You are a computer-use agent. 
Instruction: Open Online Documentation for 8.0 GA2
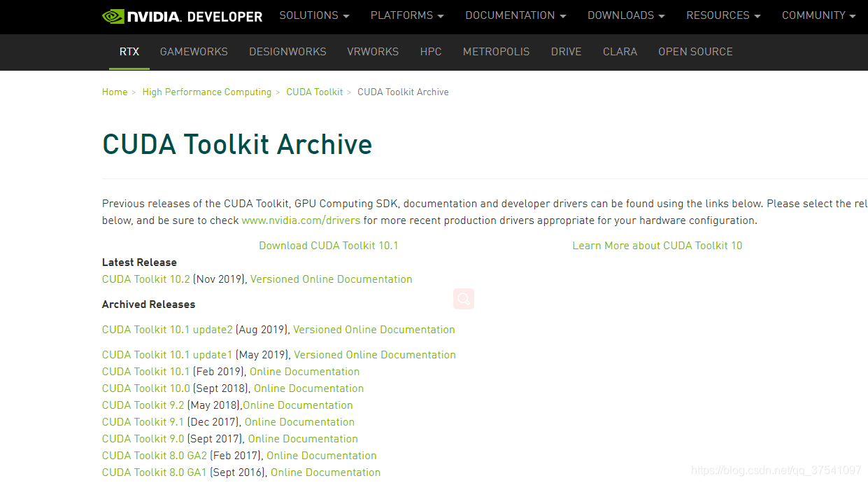coord(322,456)
